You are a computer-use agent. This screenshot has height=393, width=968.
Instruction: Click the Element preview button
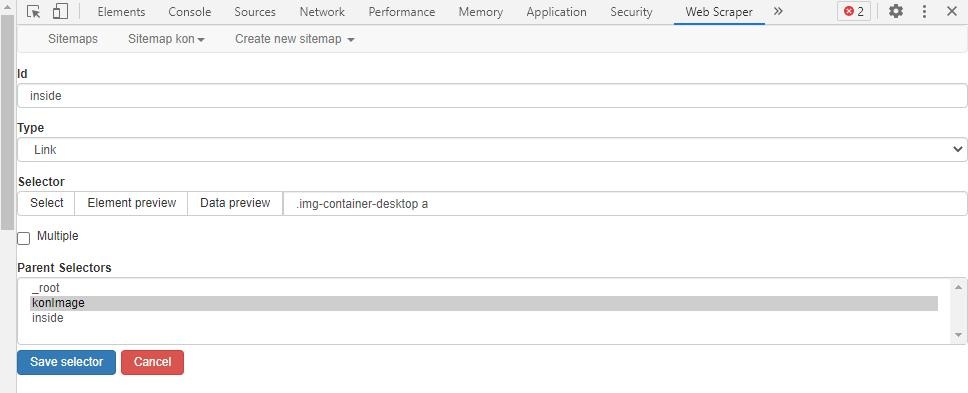pyautogui.click(x=131, y=203)
